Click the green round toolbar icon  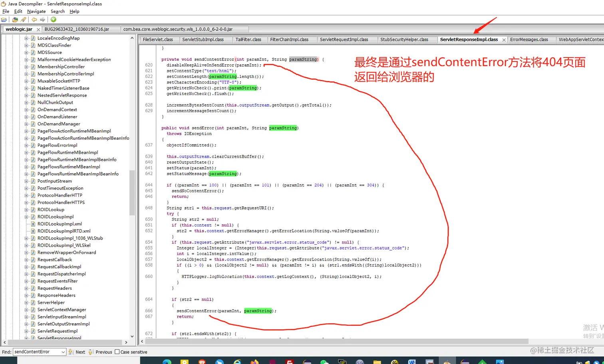(54, 20)
